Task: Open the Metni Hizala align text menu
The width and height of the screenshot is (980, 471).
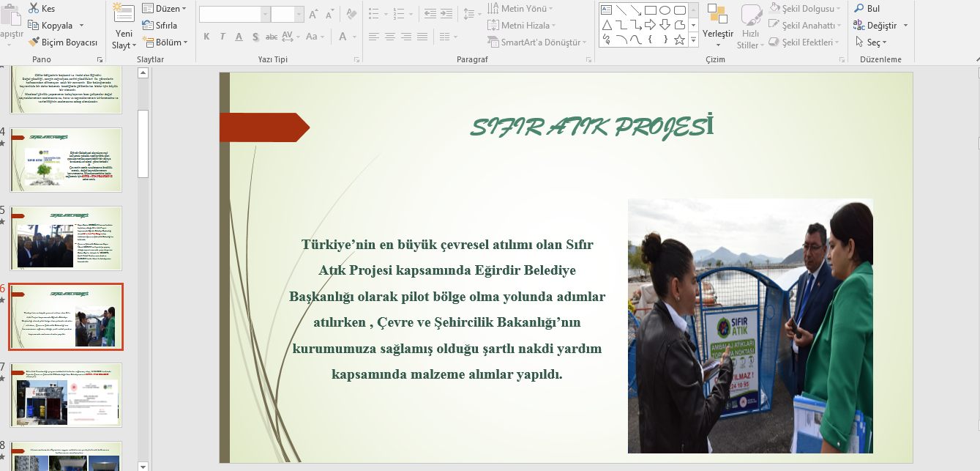Action: click(x=523, y=25)
